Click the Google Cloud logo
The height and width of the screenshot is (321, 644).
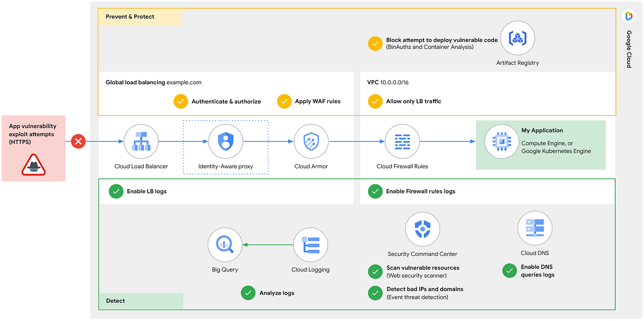[628, 16]
